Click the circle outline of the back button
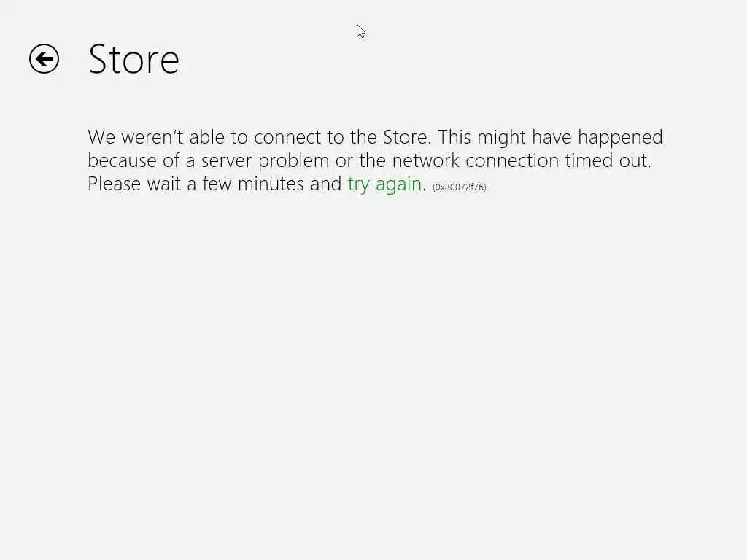The width and height of the screenshot is (747, 560). (x=44, y=58)
